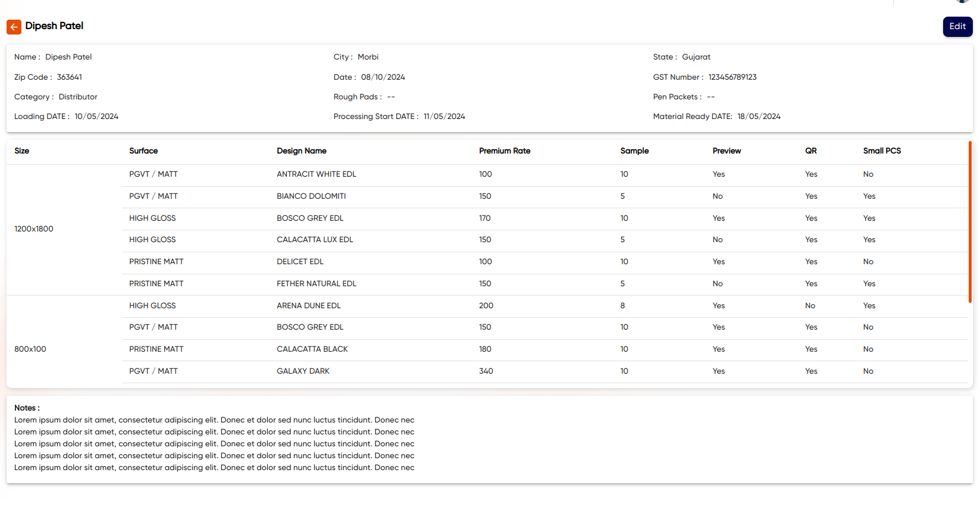Click the Size column header

click(x=22, y=151)
